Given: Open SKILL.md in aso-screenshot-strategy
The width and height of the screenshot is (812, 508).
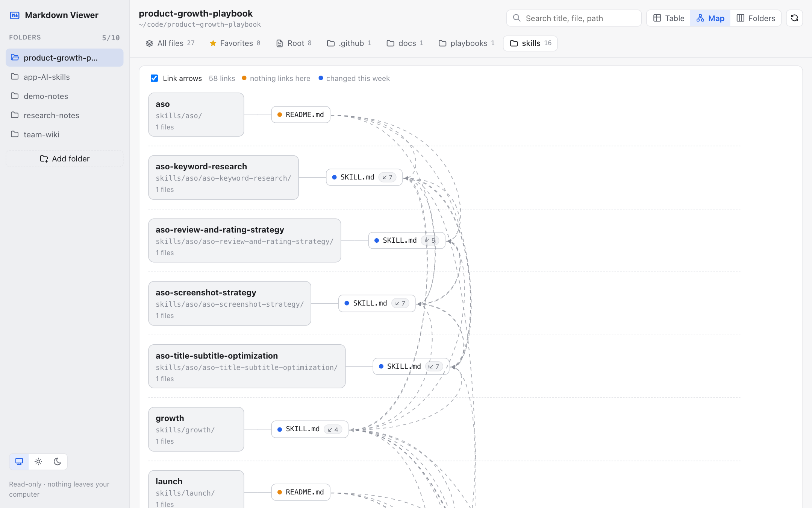Looking at the screenshot, I should (377, 303).
